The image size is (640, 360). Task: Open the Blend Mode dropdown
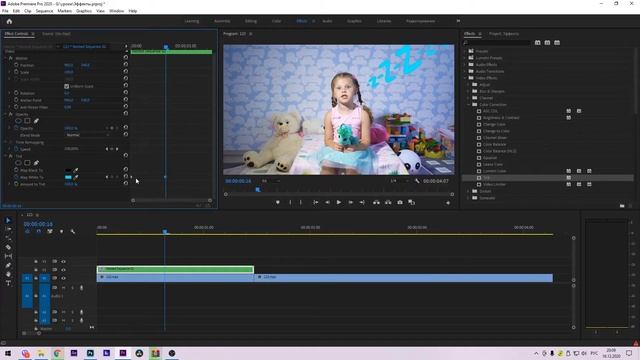tap(87, 135)
